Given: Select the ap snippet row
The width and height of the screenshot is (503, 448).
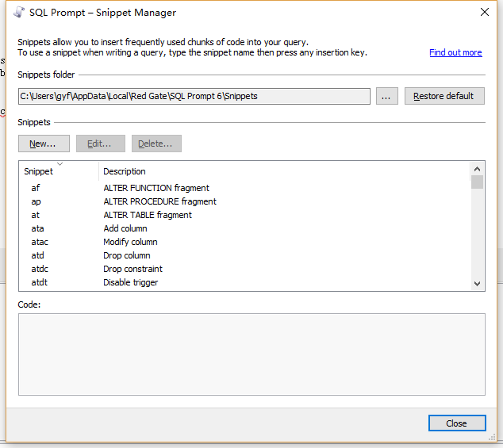Looking at the screenshot, I should (x=245, y=201).
